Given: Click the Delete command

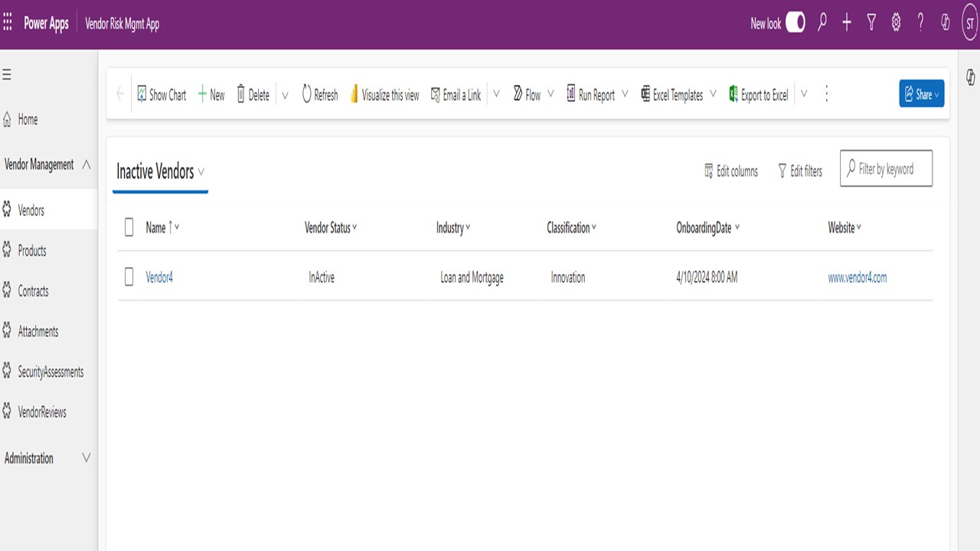Looking at the screenshot, I should (253, 95).
